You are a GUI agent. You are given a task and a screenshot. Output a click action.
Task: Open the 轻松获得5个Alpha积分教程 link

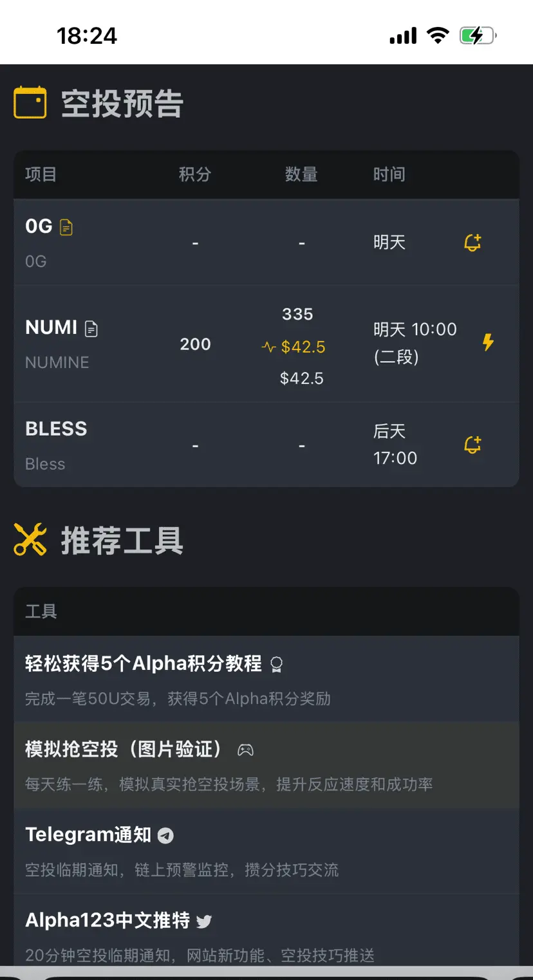click(x=266, y=679)
